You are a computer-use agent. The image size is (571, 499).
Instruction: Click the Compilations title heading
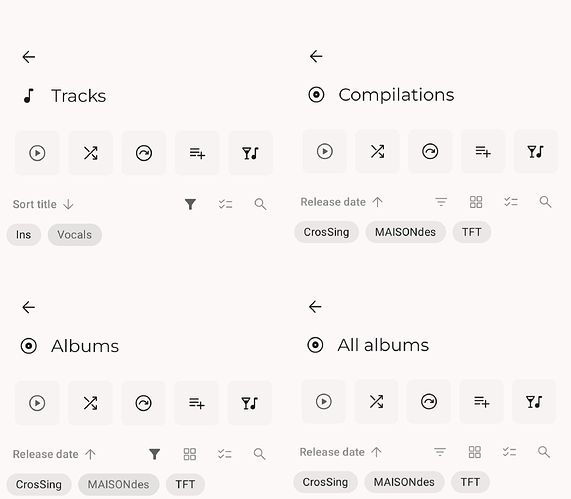[396, 95]
